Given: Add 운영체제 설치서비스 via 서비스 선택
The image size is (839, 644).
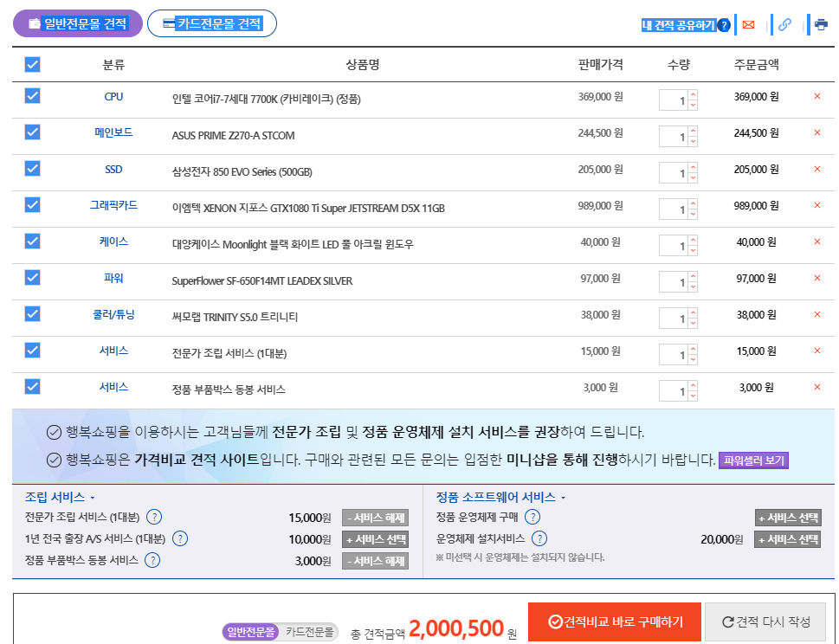Looking at the screenshot, I should 788,539.
